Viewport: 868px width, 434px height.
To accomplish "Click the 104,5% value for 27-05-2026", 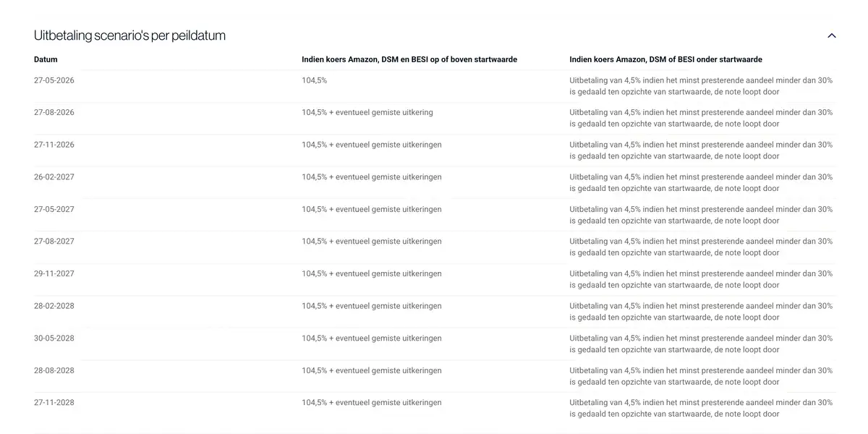I will pyautogui.click(x=315, y=80).
